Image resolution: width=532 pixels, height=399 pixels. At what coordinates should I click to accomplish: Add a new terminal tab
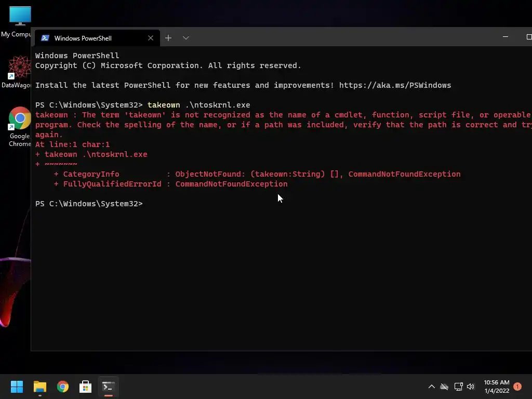pyautogui.click(x=168, y=38)
